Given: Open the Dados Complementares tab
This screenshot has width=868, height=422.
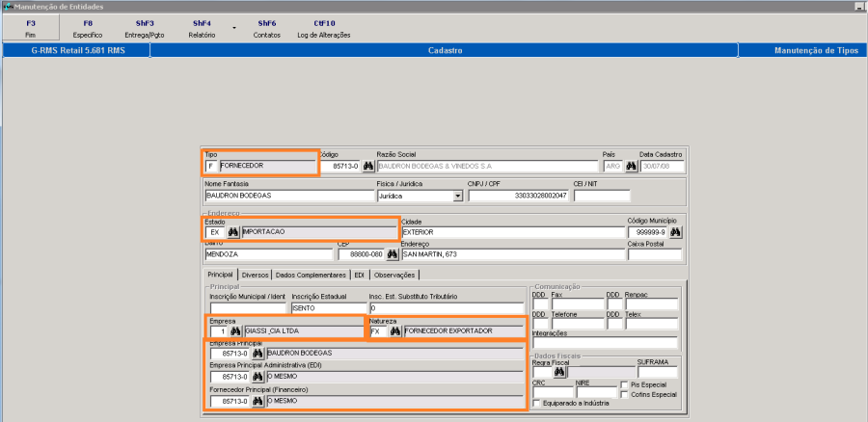Looking at the screenshot, I should click(x=311, y=275).
